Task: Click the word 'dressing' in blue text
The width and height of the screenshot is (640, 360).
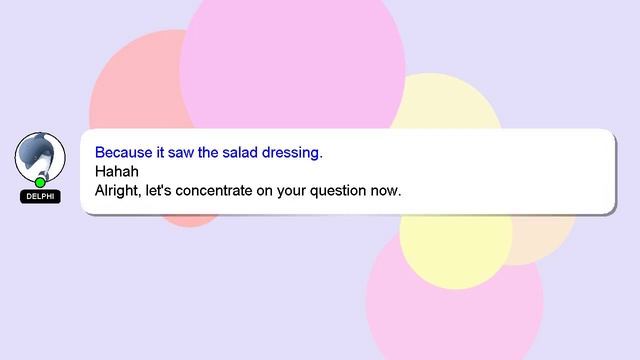Action: (292, 153)
